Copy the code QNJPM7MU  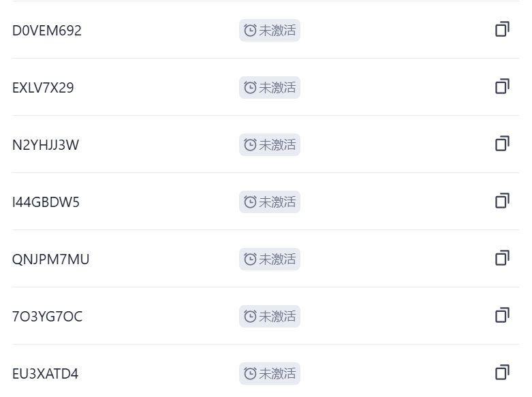(502, 258)
